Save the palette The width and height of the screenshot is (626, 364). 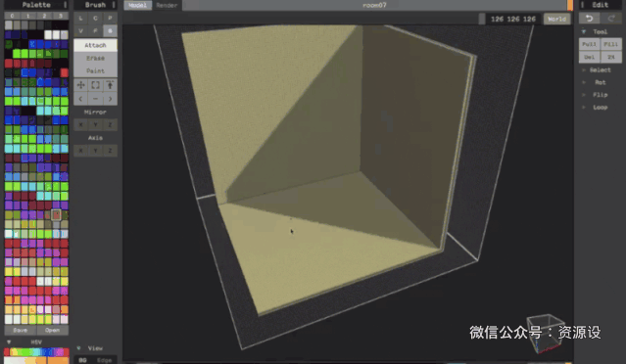click(x=20, y=330)
